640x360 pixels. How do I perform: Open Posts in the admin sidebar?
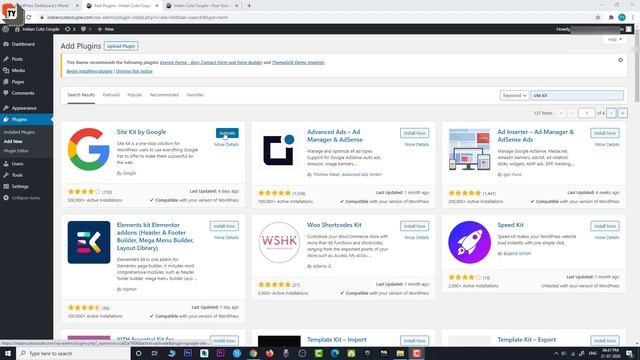(x=17, y=59)
